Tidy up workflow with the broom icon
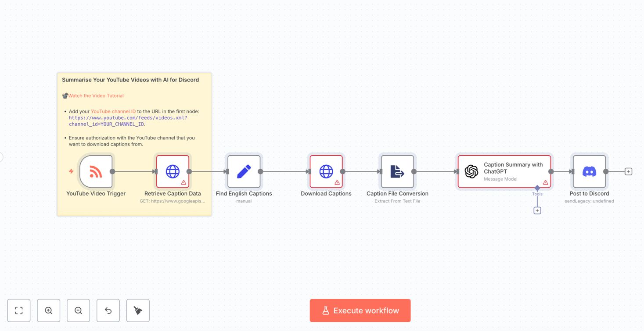Viewport: 644px width, 331px height. point(138,310)
